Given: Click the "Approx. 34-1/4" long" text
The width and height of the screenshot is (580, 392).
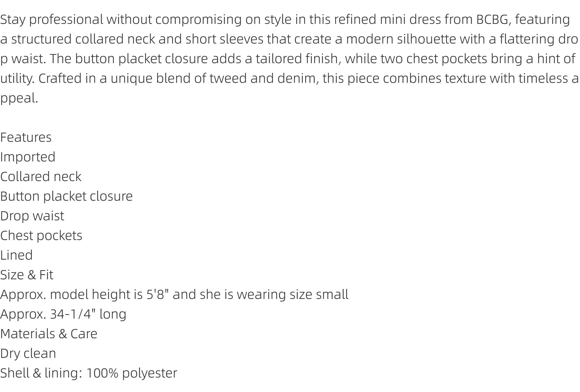Looking at the screenshot, I should (x=63, y=314).
